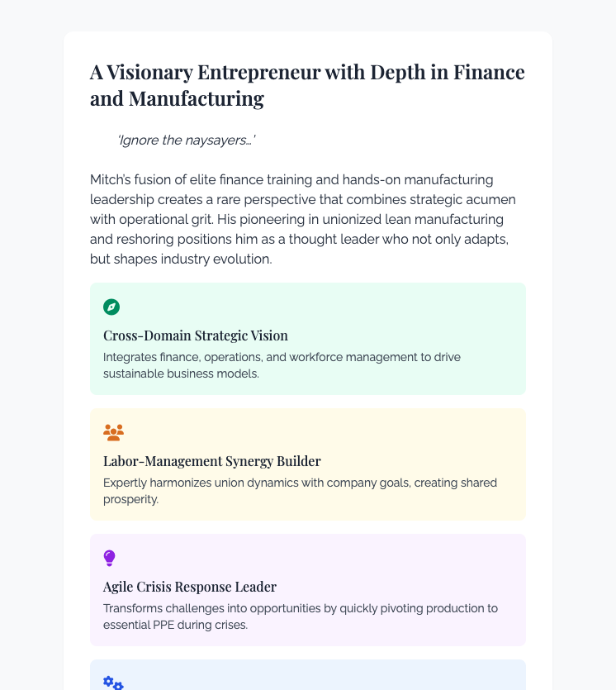Viewport: 616px width, 690px height.
Task: Click the main Visionary Entrepreneur title
Action: 307,85
